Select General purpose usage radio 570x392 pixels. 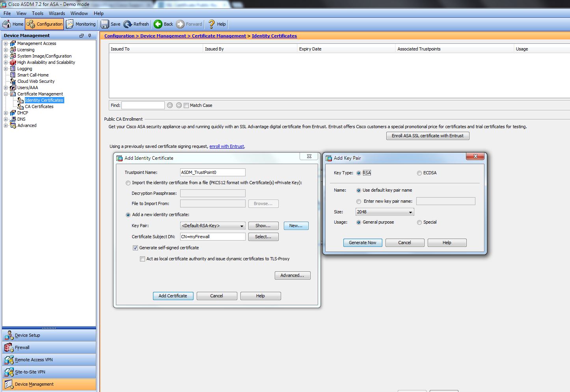tap(359, 222)
